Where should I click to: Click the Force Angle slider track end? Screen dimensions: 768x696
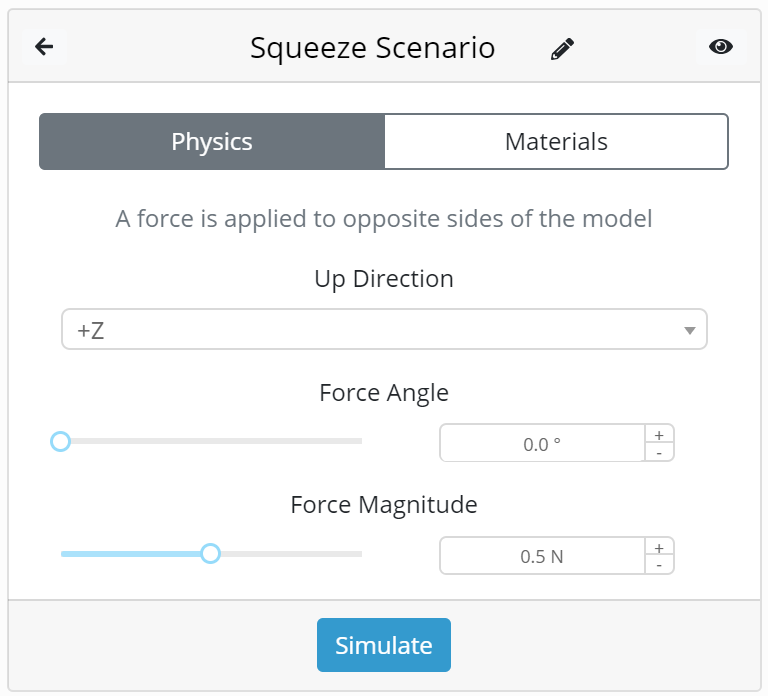pos(359,441)
